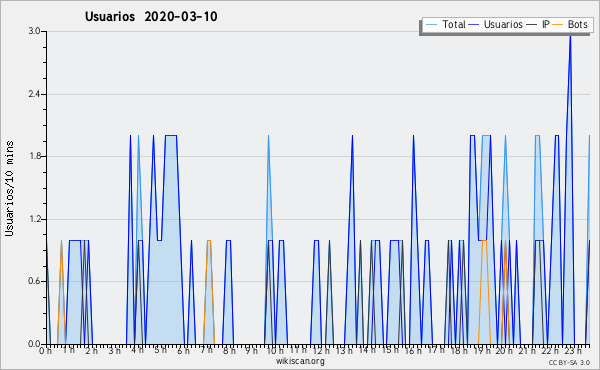
Task: Click the '23 h' x-axis label
Action: point(574,350)
